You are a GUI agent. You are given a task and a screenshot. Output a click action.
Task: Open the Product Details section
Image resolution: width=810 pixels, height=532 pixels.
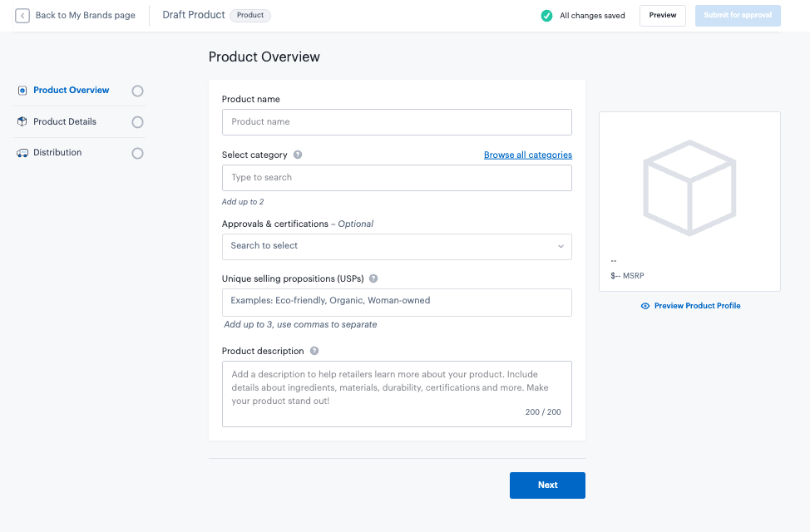click(65, 122)
